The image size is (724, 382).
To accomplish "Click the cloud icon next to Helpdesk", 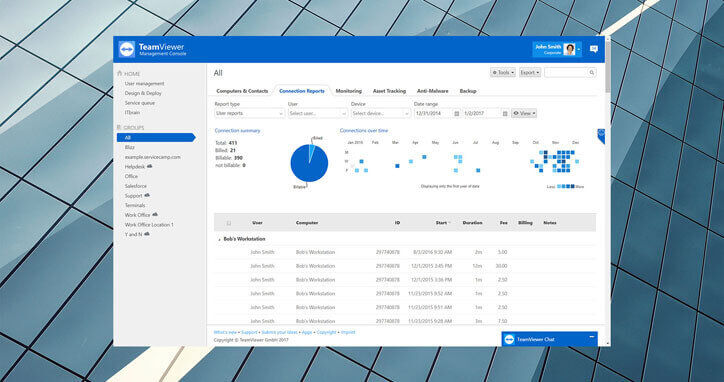I will 150,166.
